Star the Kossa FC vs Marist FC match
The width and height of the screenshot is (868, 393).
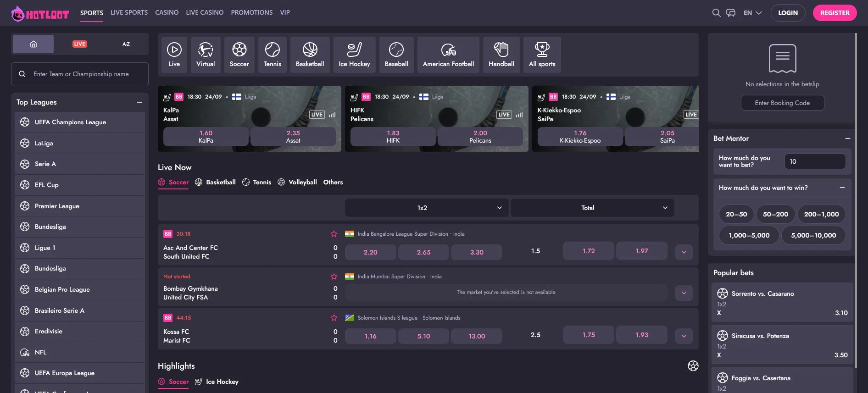[x=334, y=318]
